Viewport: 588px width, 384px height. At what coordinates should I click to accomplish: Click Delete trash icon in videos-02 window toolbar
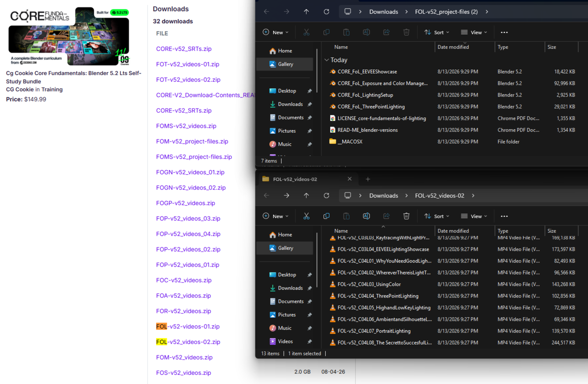tap(406, 216)
